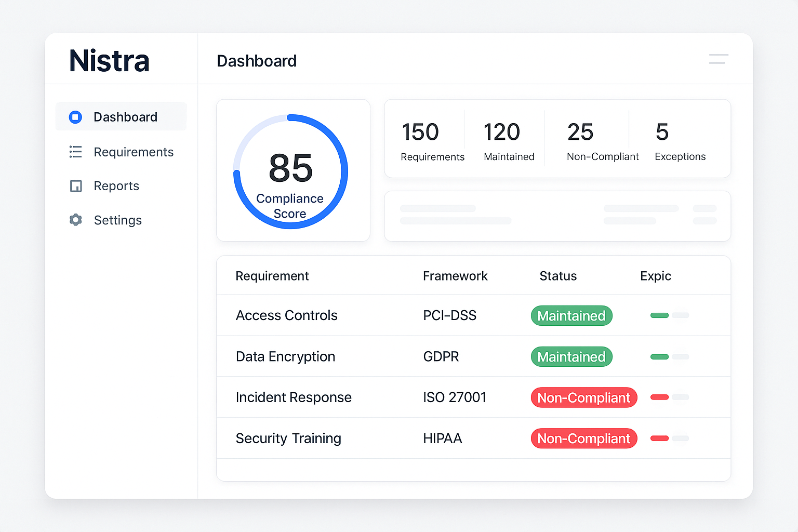The height and width of the screenshot is (532, 798).
Task: Click the Non-Compliant badge for Incident Response
Action: (584, 397)
